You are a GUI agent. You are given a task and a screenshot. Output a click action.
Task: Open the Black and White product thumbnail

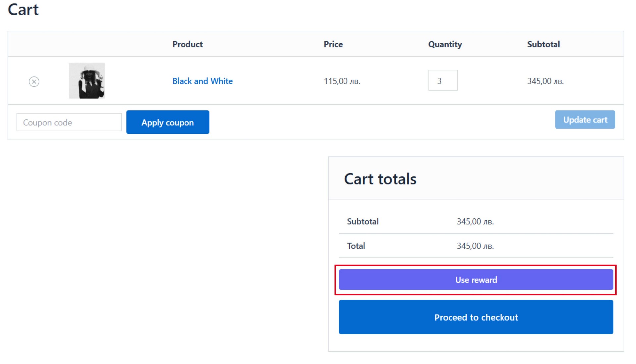coord(86,80)
